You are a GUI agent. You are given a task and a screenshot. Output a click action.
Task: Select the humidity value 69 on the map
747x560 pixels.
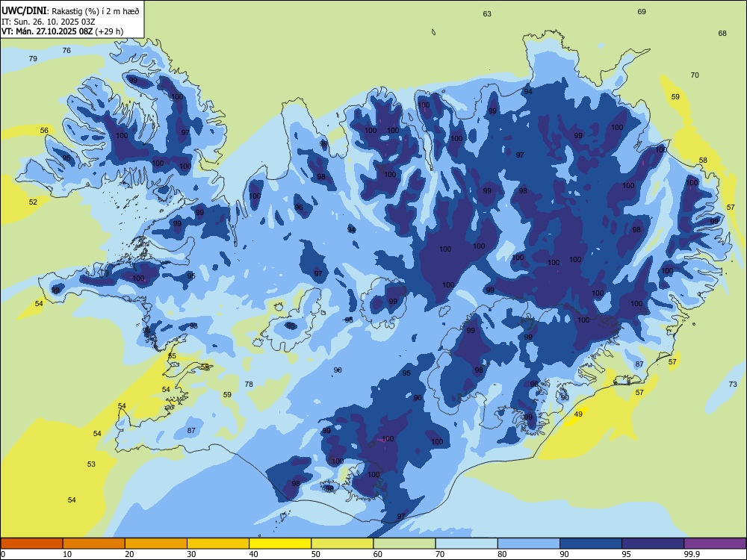pyautogui.click(x=642, y=11)
